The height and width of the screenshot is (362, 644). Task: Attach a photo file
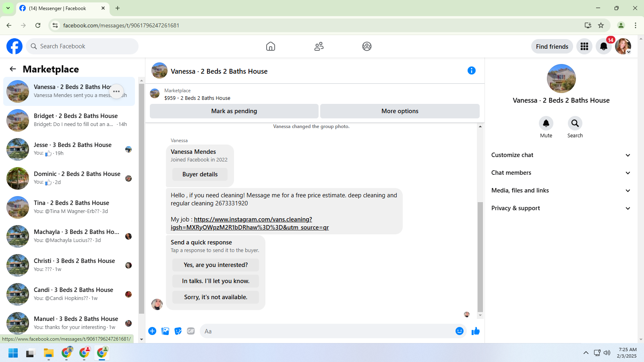click(165, 331)
